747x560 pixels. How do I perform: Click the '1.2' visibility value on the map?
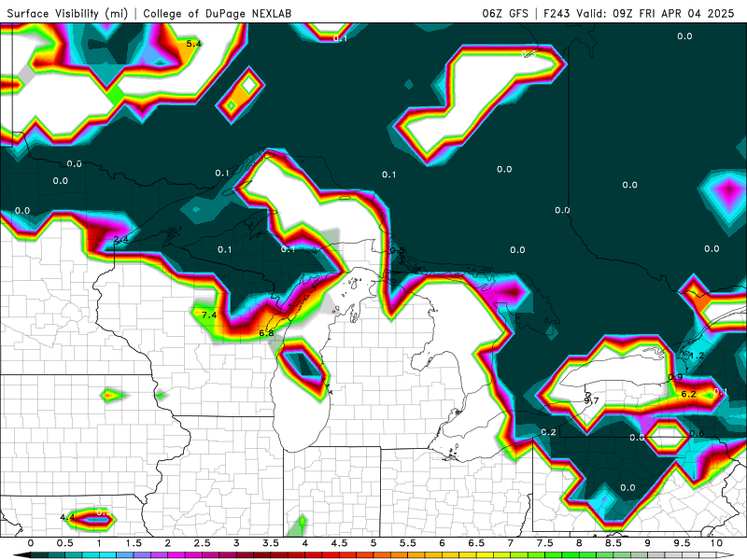point(696,356)
